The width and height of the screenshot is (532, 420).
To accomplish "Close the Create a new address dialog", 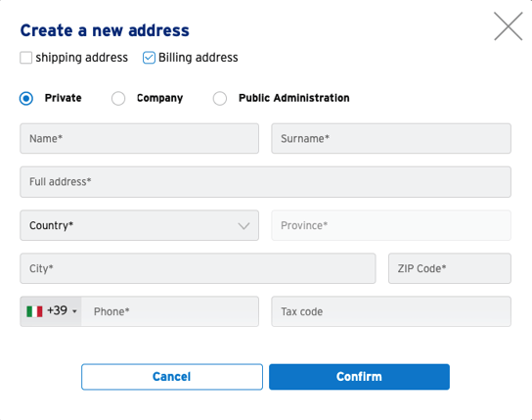I will click(x=508, y=26).
